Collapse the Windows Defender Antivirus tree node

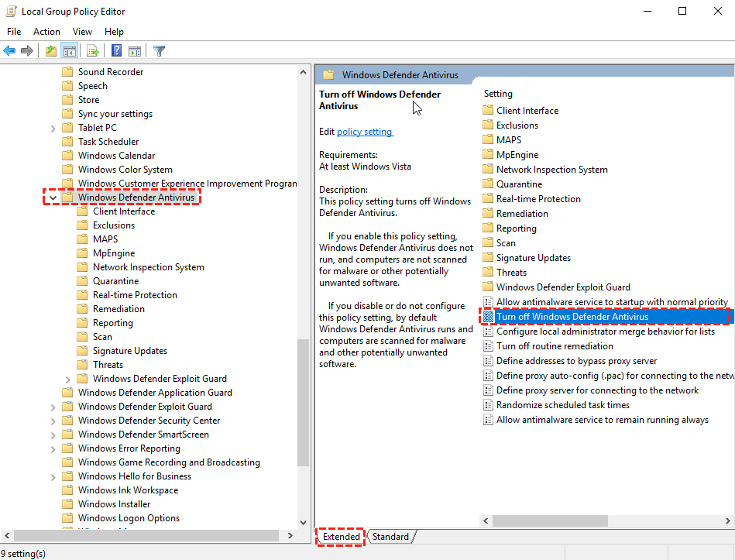[53, 198]
